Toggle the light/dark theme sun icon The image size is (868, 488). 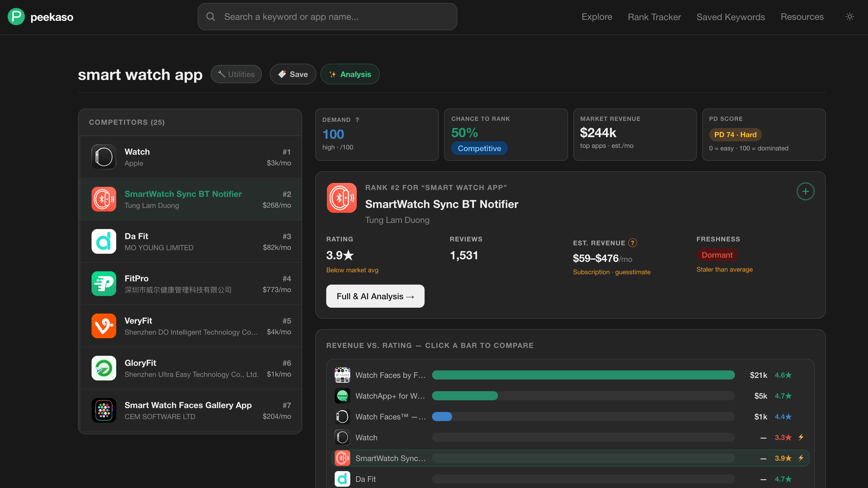tap(849, 17)
